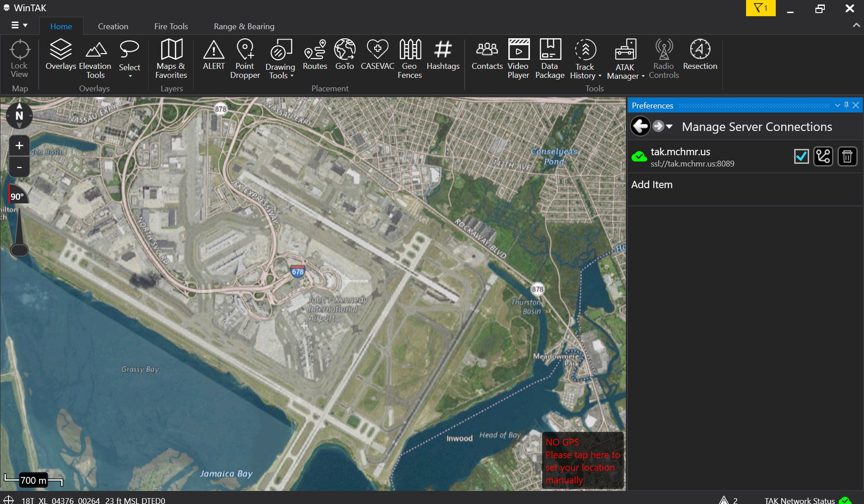Open the CASEVAC tool
Image resolution: width=864 pixels, height=504 pixels.
[377, 55]
